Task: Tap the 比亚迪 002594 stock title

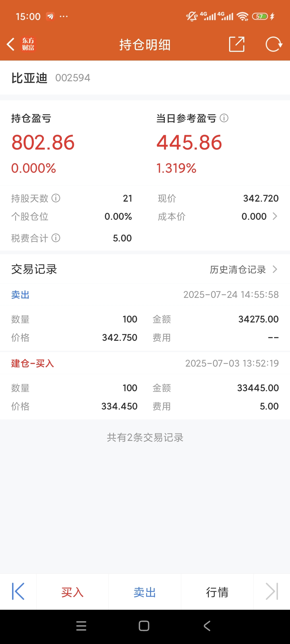Action: tap(51, 78)
